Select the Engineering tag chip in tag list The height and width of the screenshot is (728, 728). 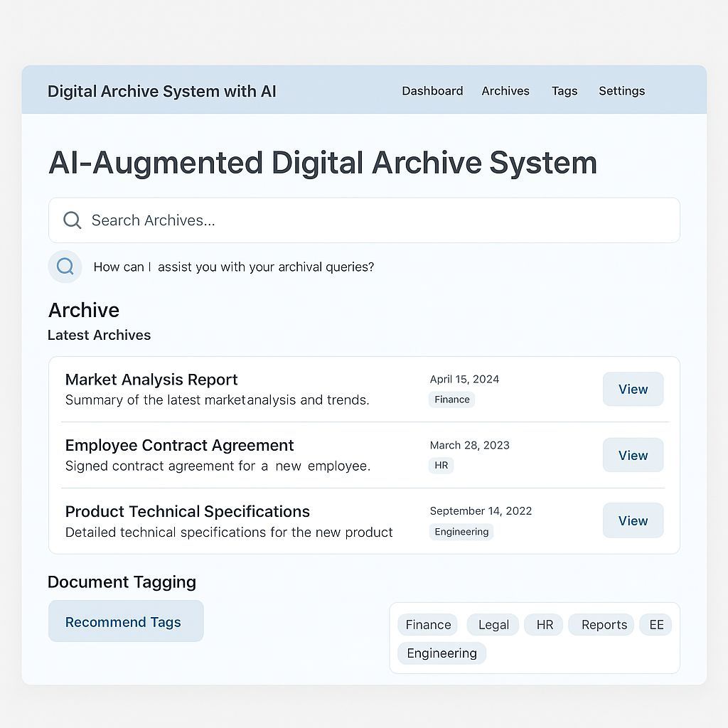[441, 653]
